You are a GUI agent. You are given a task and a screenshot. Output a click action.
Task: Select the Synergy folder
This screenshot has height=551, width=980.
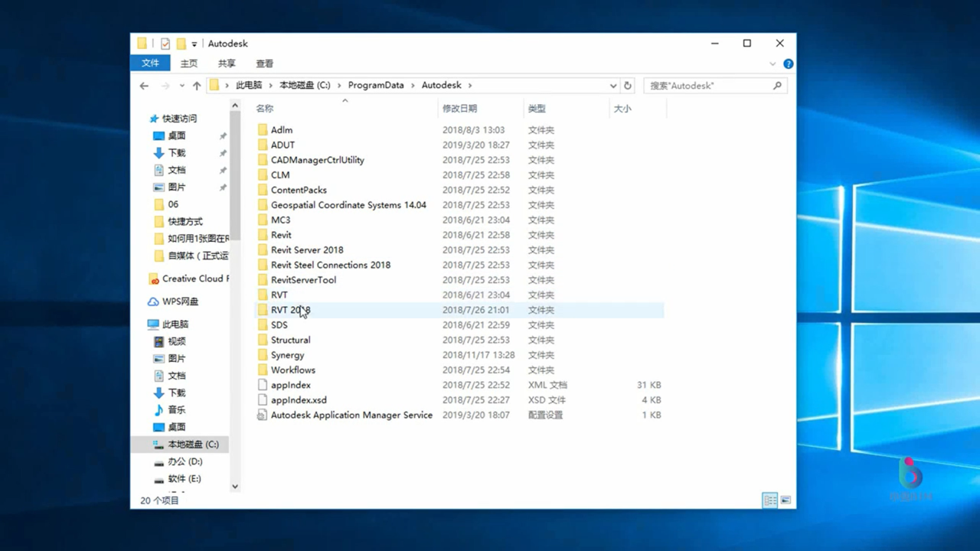pos(287,355)
